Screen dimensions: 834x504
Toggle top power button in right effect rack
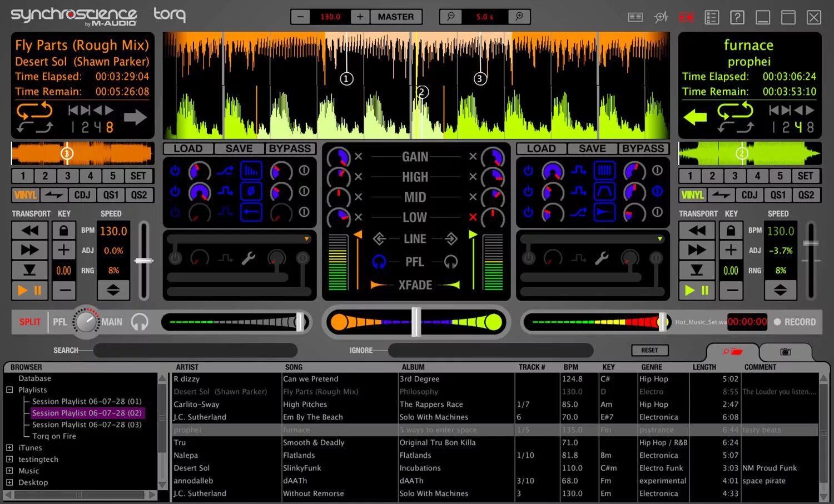point(528,171)
